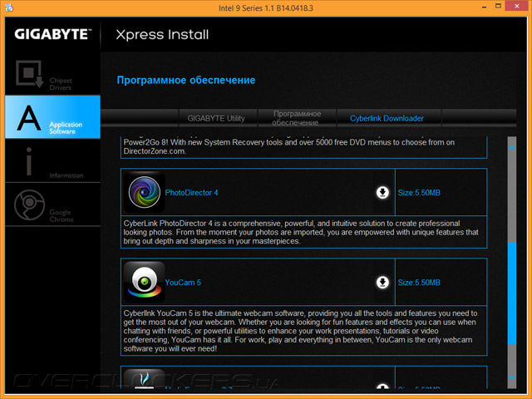Image resolution: width=532 pixels, height=399 pixels.
Task: Click the YouCam 5 title link
Action: coord(183,283)
